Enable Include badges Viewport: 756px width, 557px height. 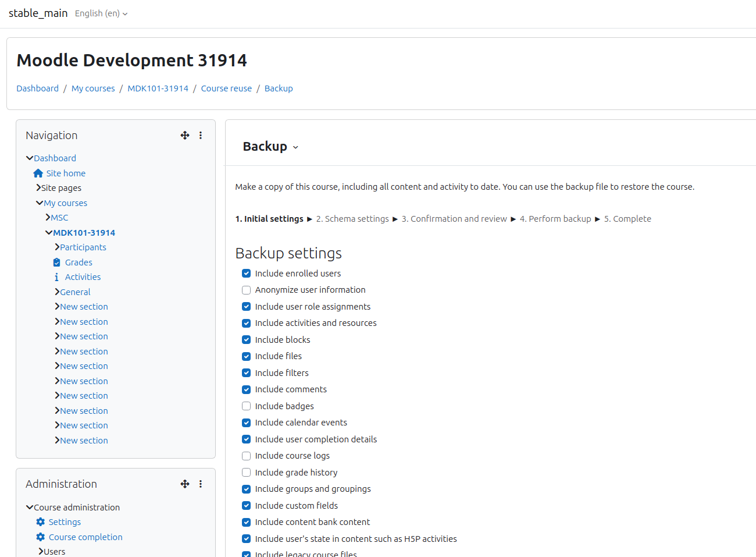[x=247, y=406]
